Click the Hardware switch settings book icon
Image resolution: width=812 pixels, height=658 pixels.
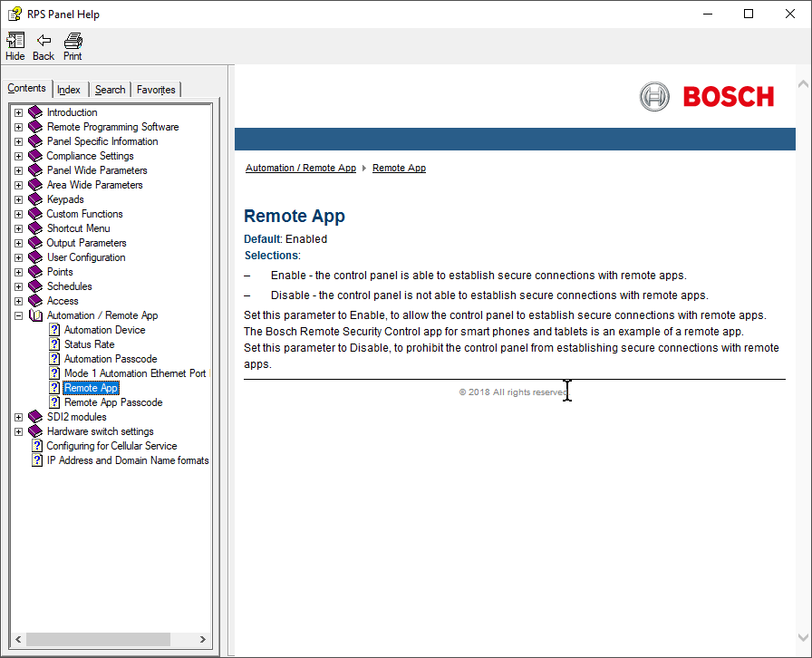pyautogui.click(x=35, y=431)
